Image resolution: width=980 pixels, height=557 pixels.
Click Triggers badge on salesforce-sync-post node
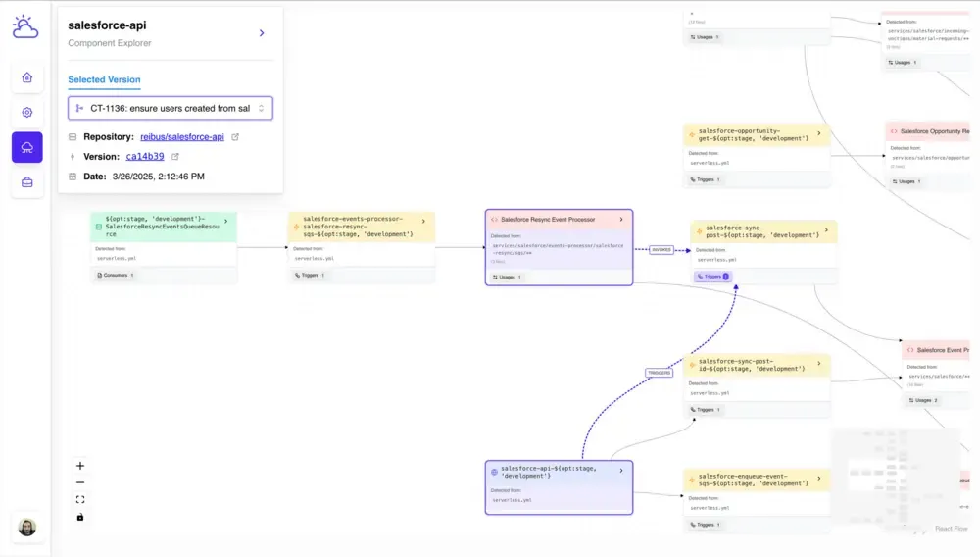(x=713, y=277)
